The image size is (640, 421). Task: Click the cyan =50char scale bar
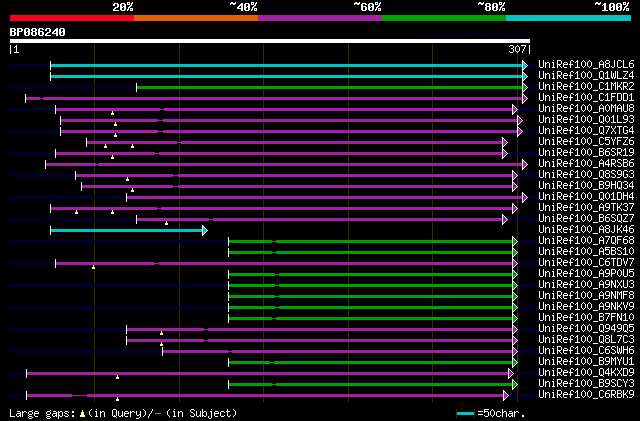466,414
